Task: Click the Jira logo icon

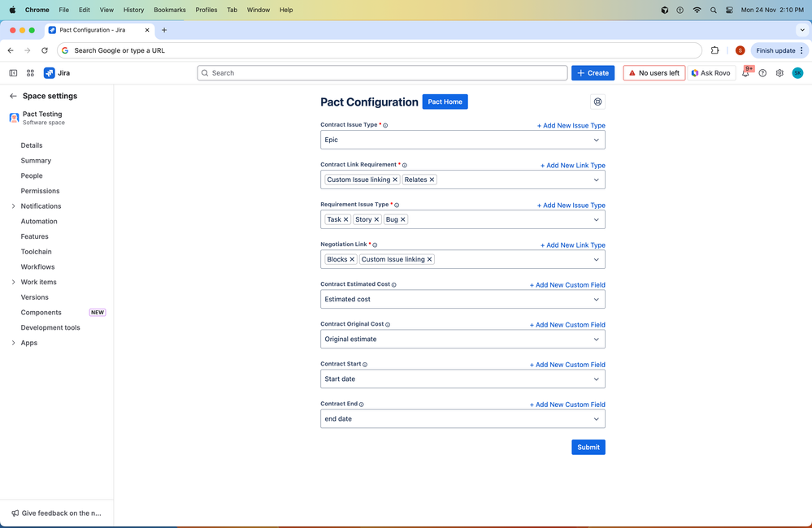Action: pyautogui.click(x=50, y=73)
